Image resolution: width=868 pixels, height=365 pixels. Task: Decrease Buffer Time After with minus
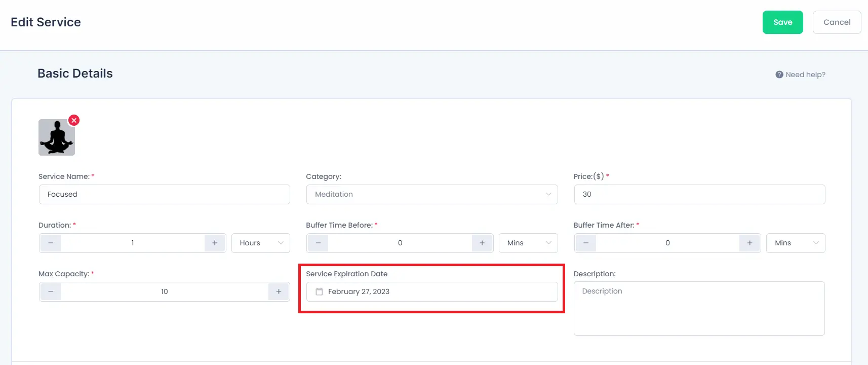point(586,243)
